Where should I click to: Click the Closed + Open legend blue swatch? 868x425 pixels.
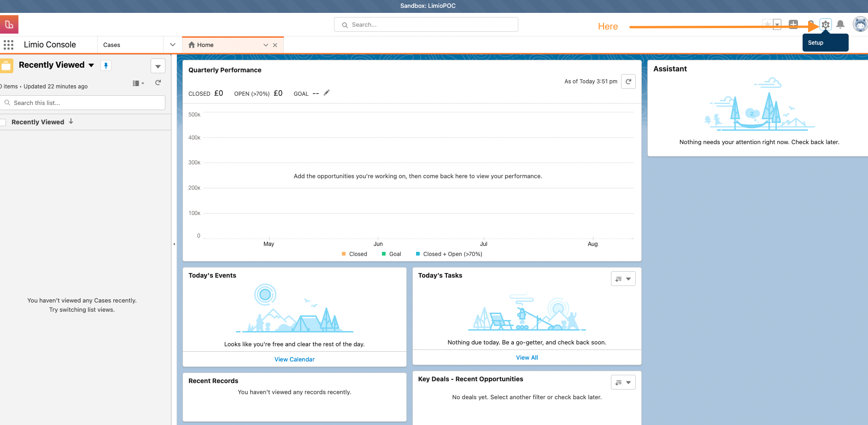tap(418, 254)
